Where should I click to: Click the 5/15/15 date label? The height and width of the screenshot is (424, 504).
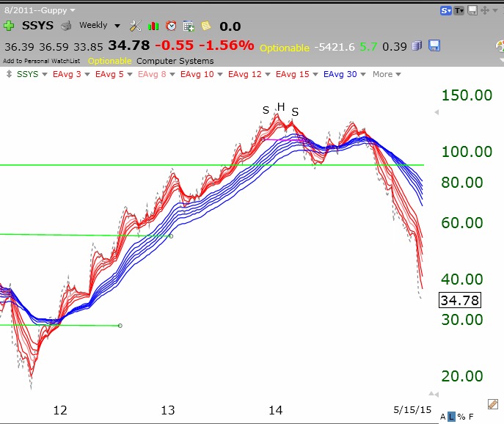tap(412, 410)
